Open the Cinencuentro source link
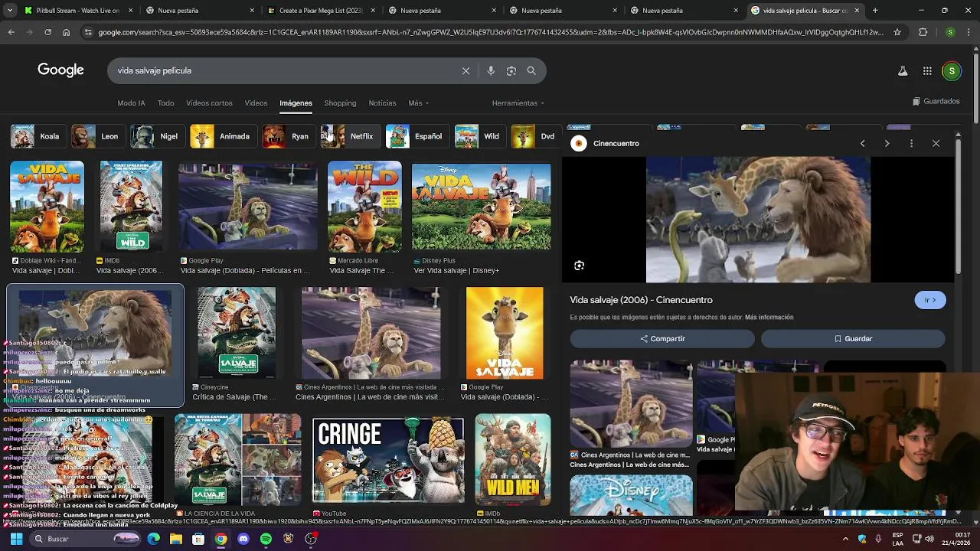The height and width of the screenshot is (551, 980). (616, 143)
